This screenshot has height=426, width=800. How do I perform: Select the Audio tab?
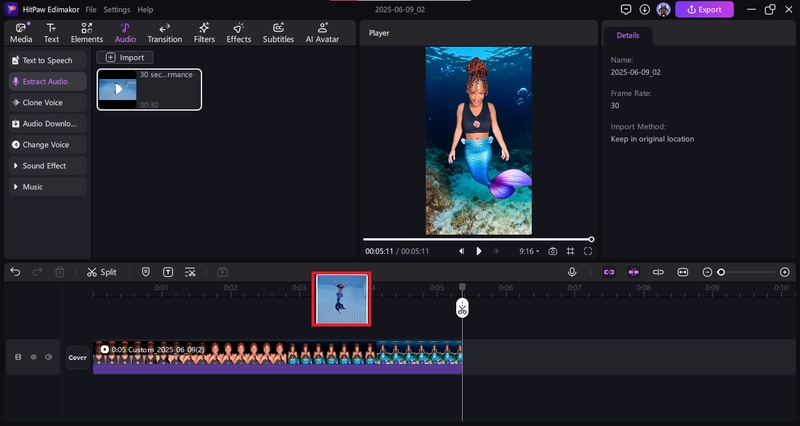pyautogui.click(x=125, y=33)
